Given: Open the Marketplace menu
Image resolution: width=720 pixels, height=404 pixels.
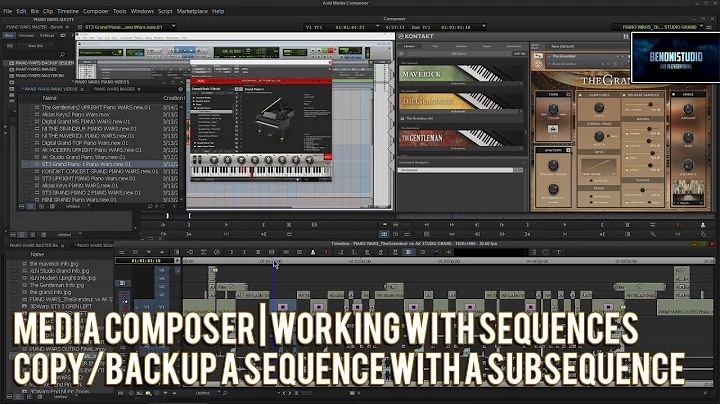Looking at the screenshot, I should click(192, 11).
